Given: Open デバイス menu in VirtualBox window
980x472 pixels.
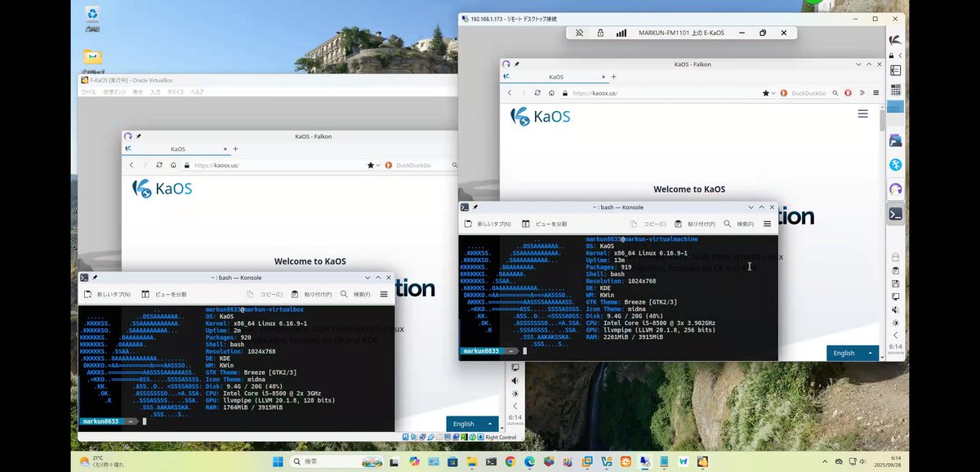Looking at the screenshot, I should tap(176, 92).
